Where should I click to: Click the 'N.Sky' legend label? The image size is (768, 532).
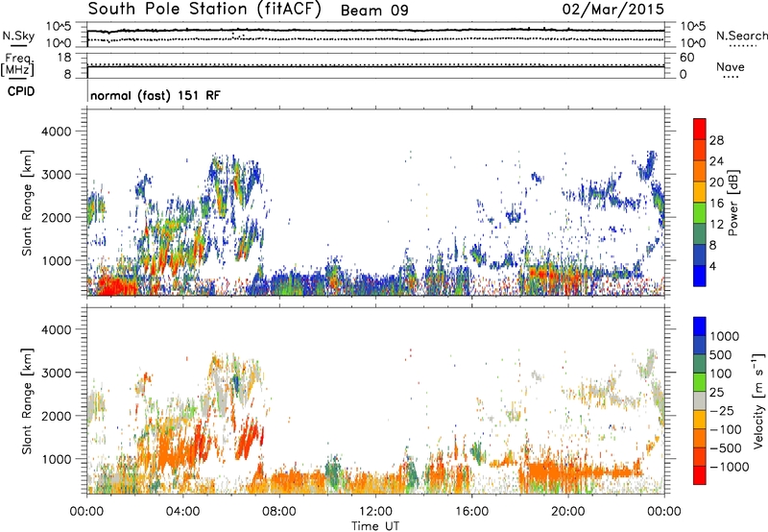pos(18,36)
